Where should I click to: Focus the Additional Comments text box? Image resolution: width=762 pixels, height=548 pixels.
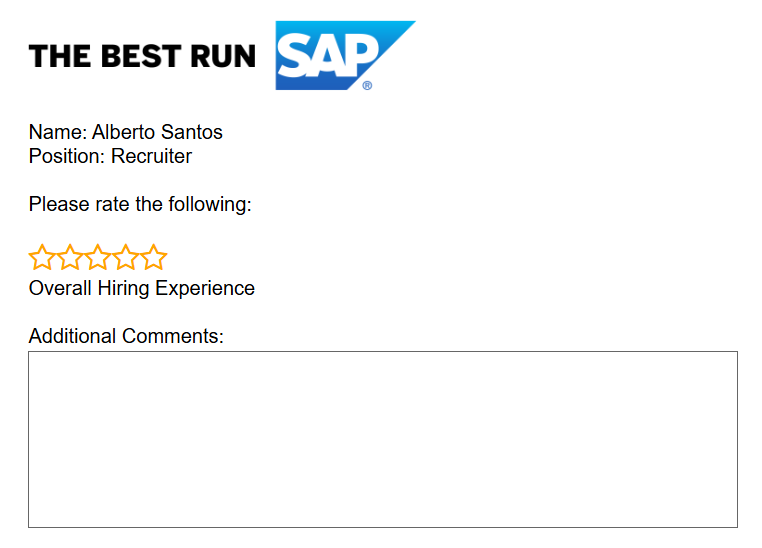pos(382,438)
